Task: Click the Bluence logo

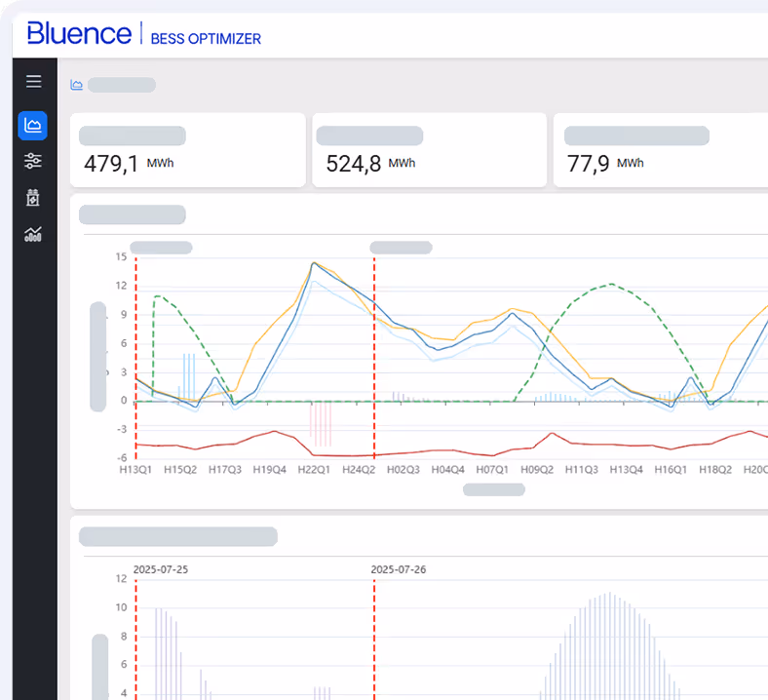Action: (79, 33)
